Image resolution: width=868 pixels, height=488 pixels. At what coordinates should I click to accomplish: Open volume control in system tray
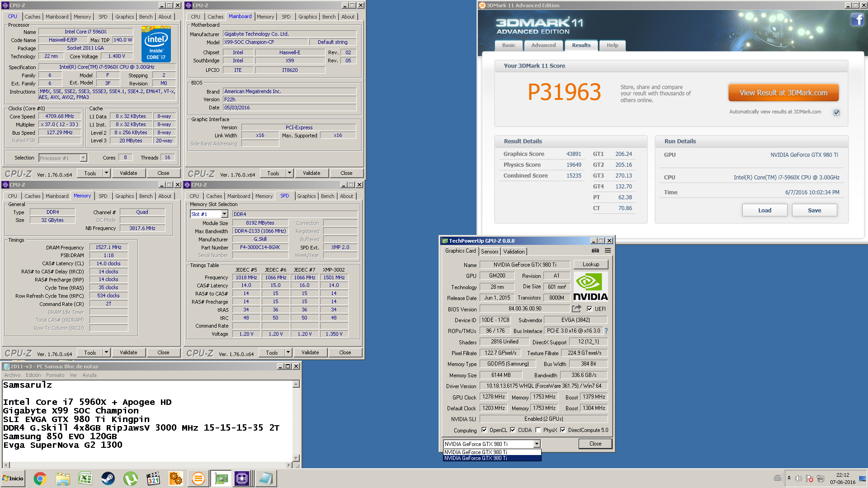[x=798, y=479]
